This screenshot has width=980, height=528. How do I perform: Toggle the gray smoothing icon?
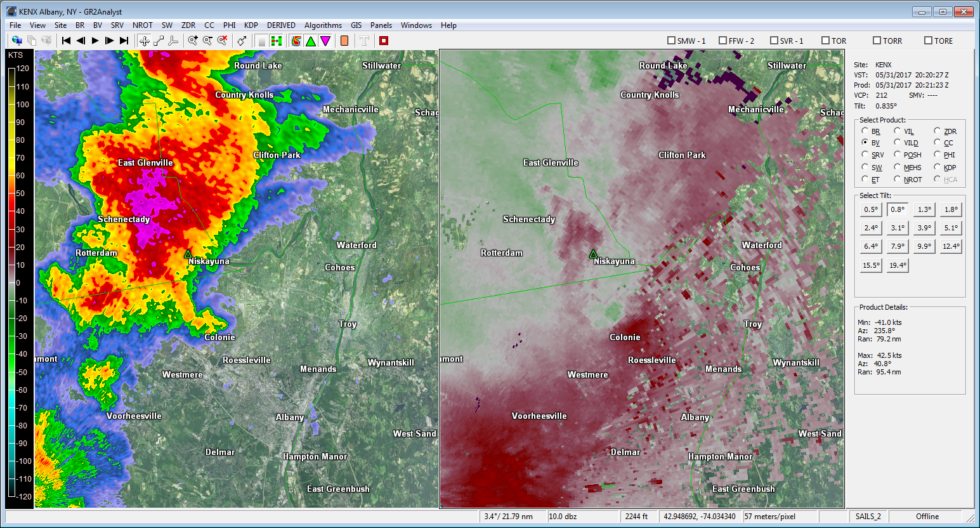[262, 41]
